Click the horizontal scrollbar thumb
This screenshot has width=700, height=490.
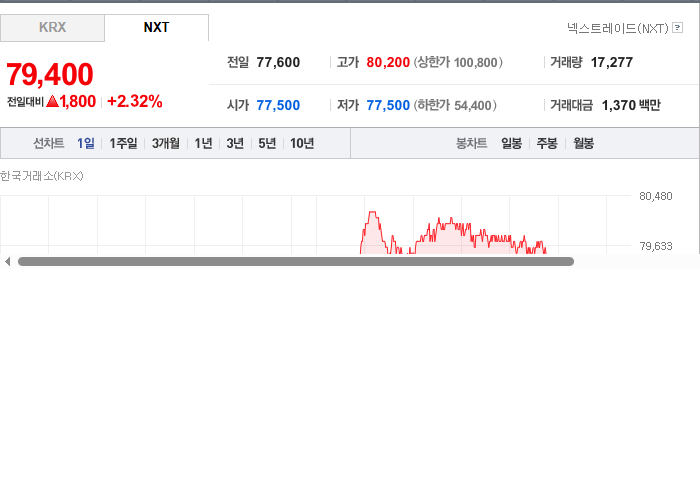[296, 262]
